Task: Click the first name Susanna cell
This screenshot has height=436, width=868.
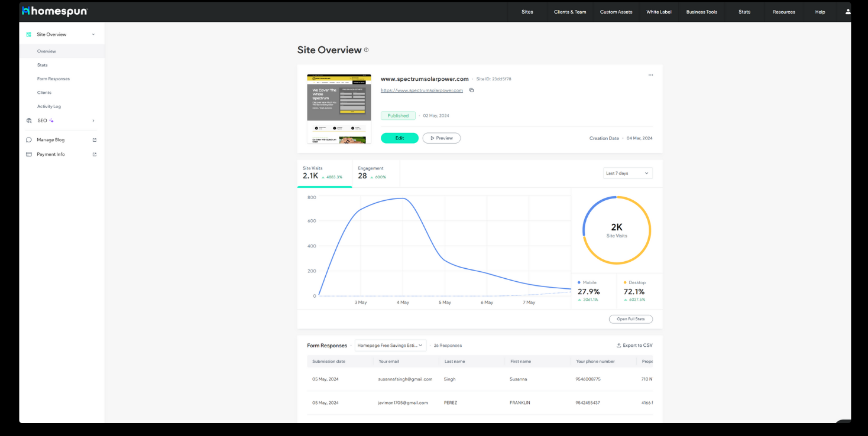Action: 518,379
